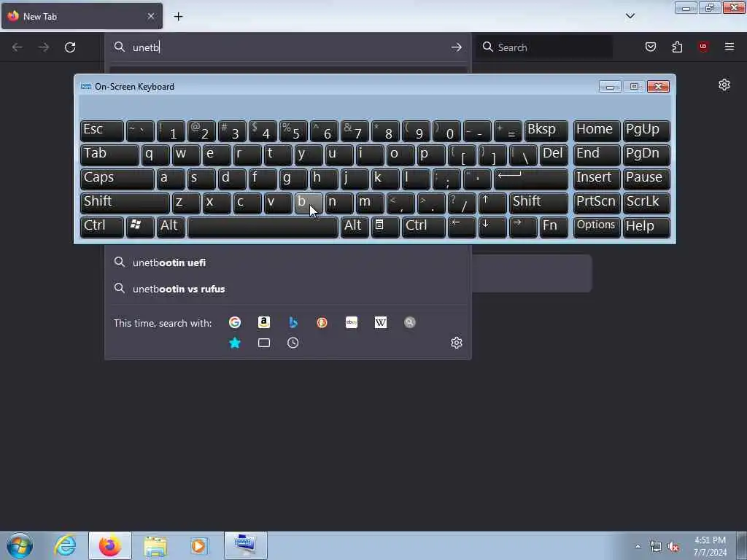
Task: Open keyboard Options
Action: point(597,227)
